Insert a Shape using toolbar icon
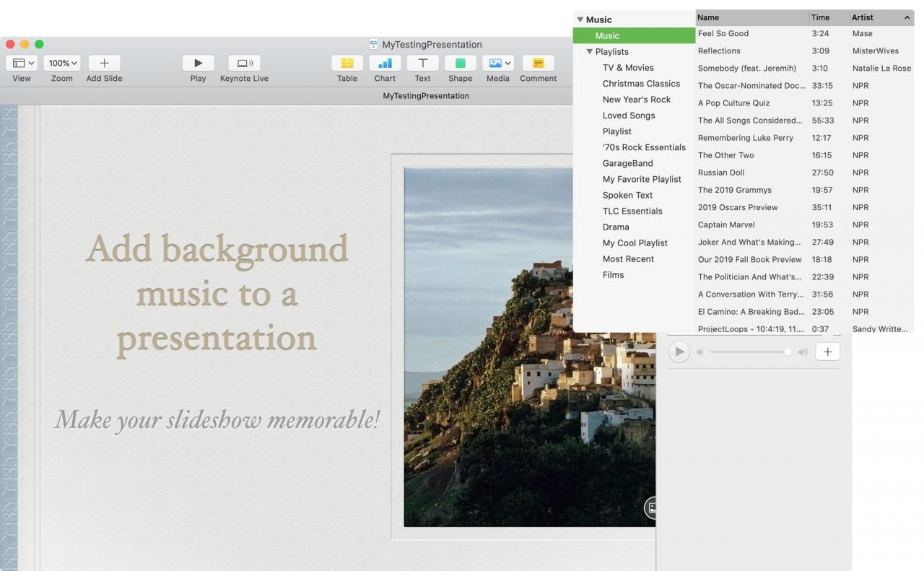The image size is (924, 571). 460,64
